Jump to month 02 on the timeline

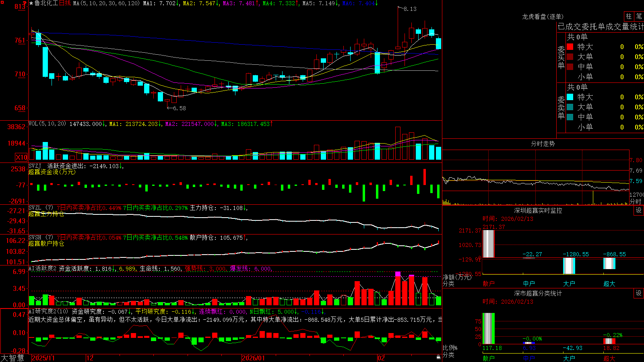[381, 358]
